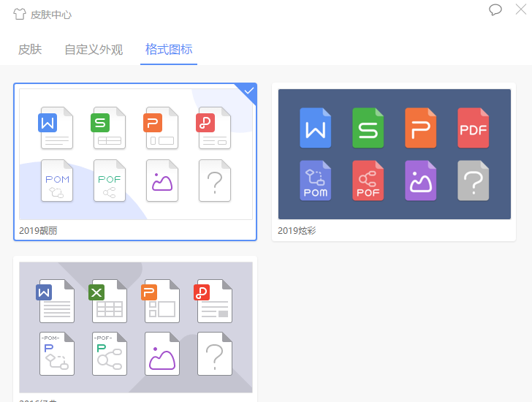Click the classic set green X spreadsheet icon
The image size is (532, 402).
107,301
